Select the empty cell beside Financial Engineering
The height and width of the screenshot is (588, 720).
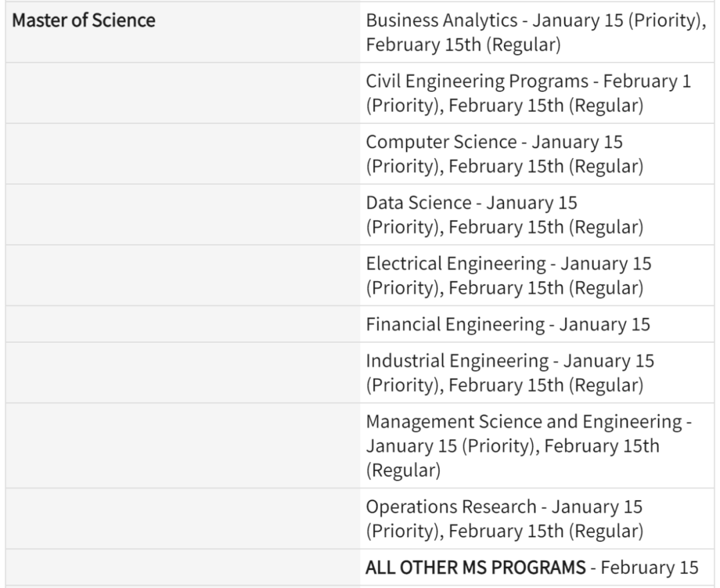183,324
